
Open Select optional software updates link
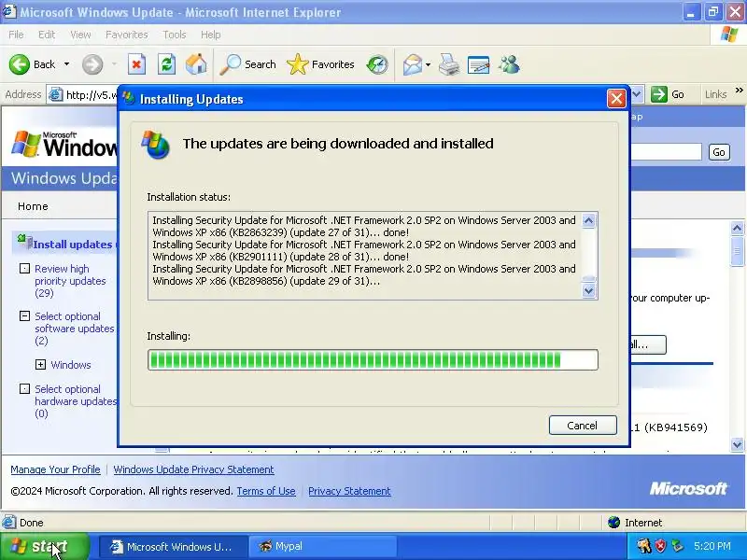(75, 329)
